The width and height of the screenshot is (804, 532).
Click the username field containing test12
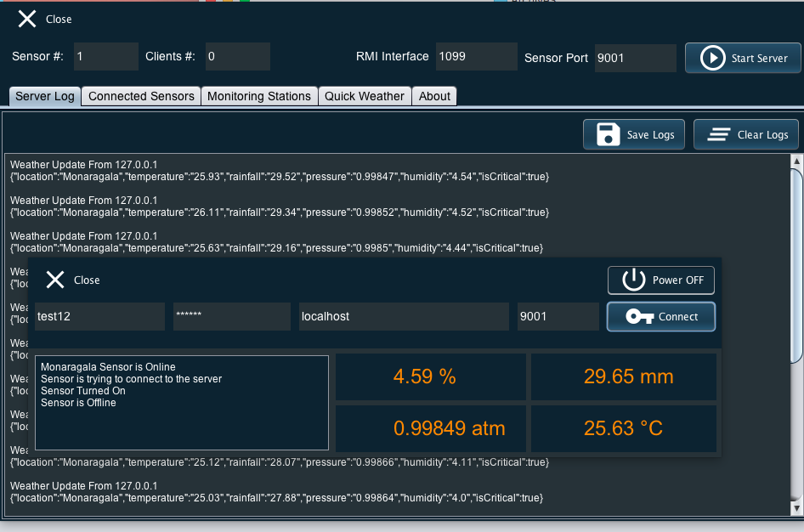click(99, 316)
